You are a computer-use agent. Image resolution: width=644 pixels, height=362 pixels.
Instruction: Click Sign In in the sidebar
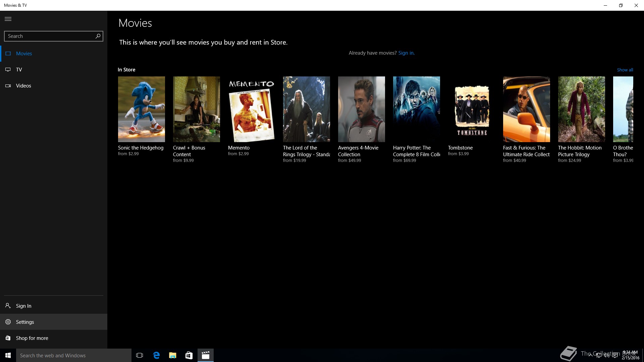click(54, 306)
